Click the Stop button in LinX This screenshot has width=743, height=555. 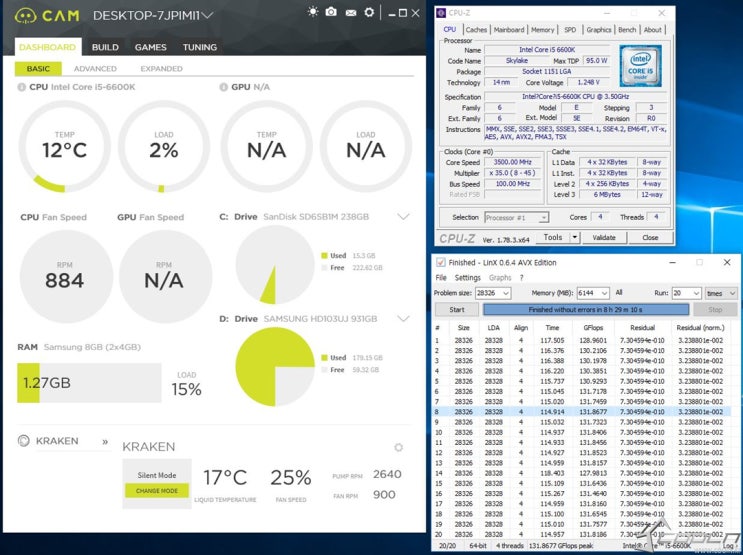[715, 309]
